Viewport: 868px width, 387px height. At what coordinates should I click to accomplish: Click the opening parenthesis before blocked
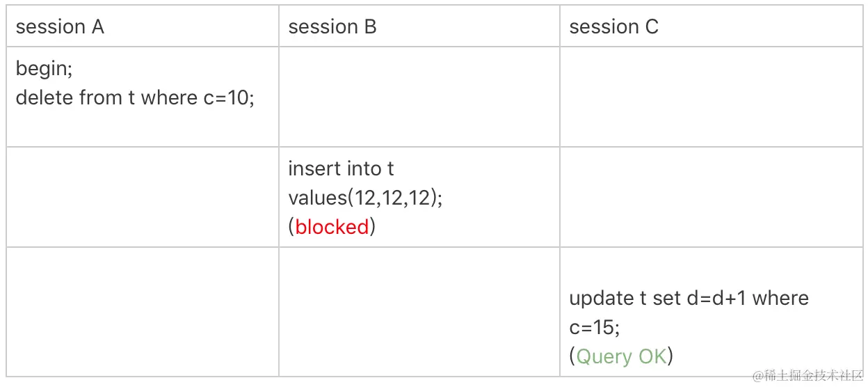(291, 227)
